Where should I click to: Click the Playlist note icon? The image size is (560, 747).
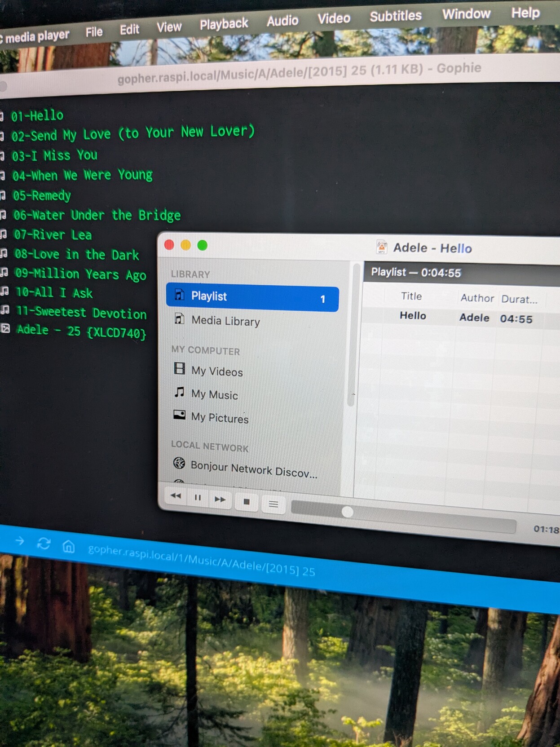(x=179, y=295)
